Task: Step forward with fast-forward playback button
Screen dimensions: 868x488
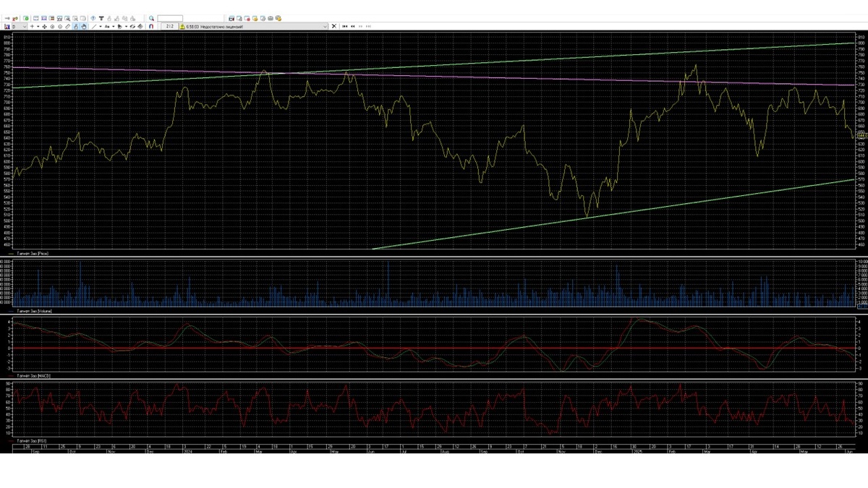Action: click(x=361, y=26)
